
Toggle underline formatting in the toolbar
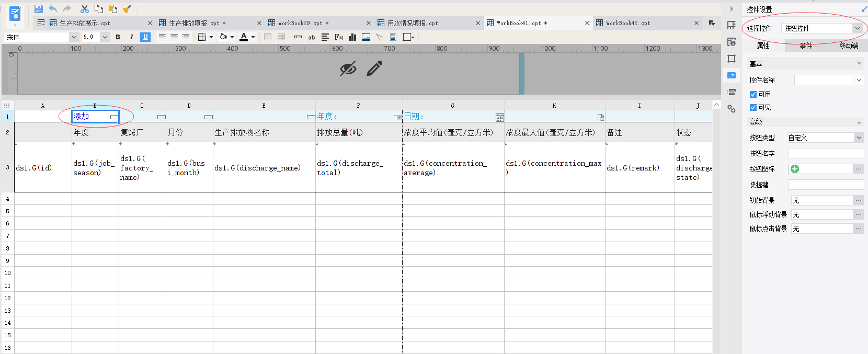[145, 37]
